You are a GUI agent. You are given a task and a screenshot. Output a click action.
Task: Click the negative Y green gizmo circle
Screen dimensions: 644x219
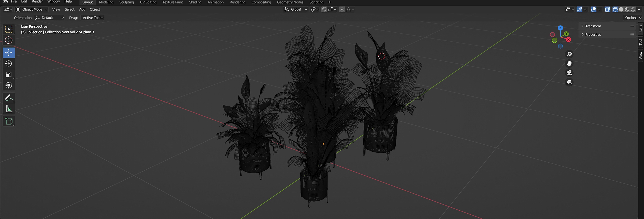(555, 40)
